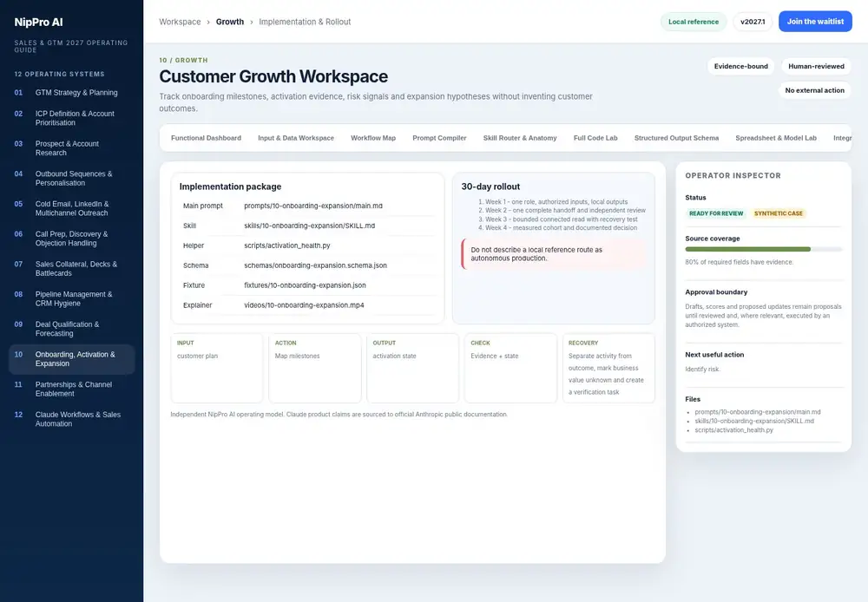
Task: Open GTM Strategy & Planning in sidebar
Action: (71, 93)
